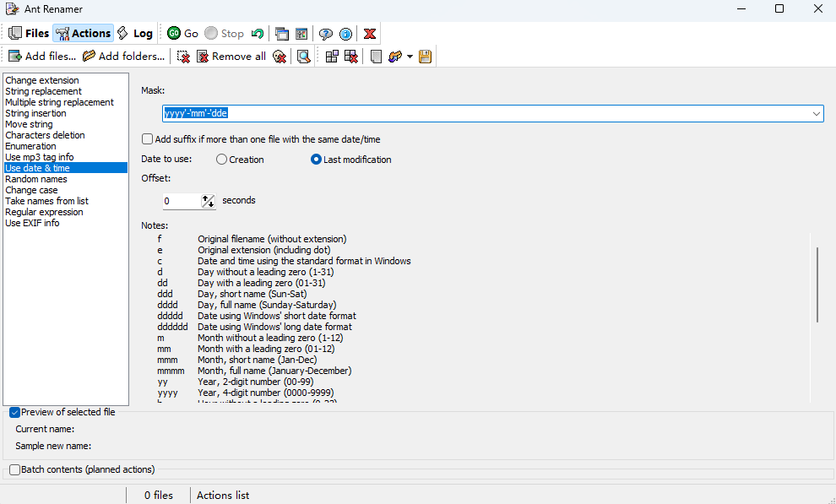The image size is (836, 504).
Task: Click the magnifier preview icon
Action: click(x=302, y=57)
